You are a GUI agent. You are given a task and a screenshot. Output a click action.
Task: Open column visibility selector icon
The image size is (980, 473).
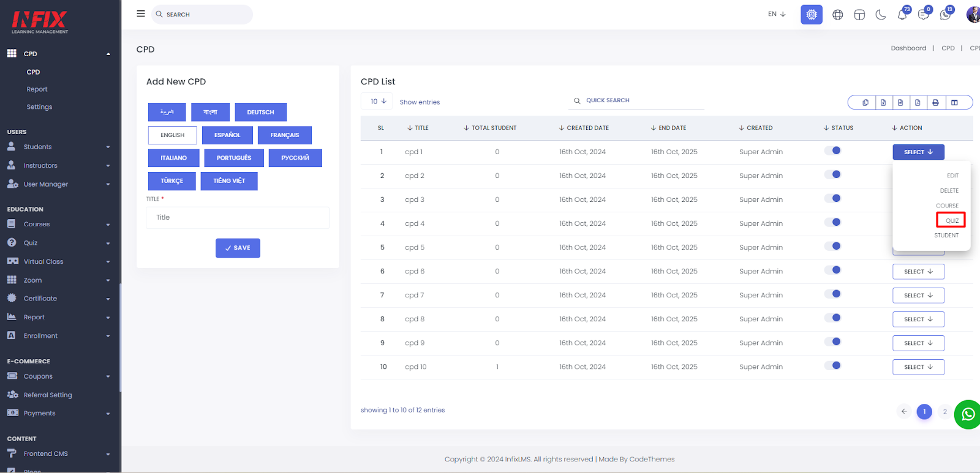click(954, 102)
